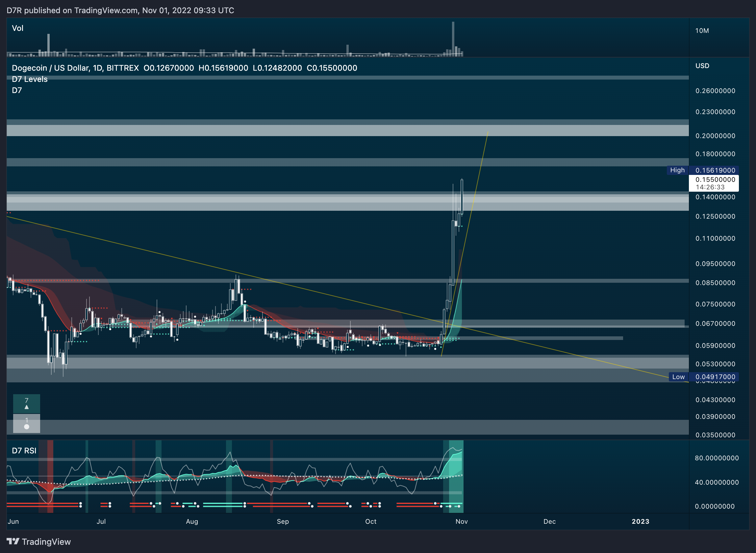Viewport: 756px width, 553px height.
Task: Click the TradingView logo at bottom left
Action: click(x=38, y=541)
